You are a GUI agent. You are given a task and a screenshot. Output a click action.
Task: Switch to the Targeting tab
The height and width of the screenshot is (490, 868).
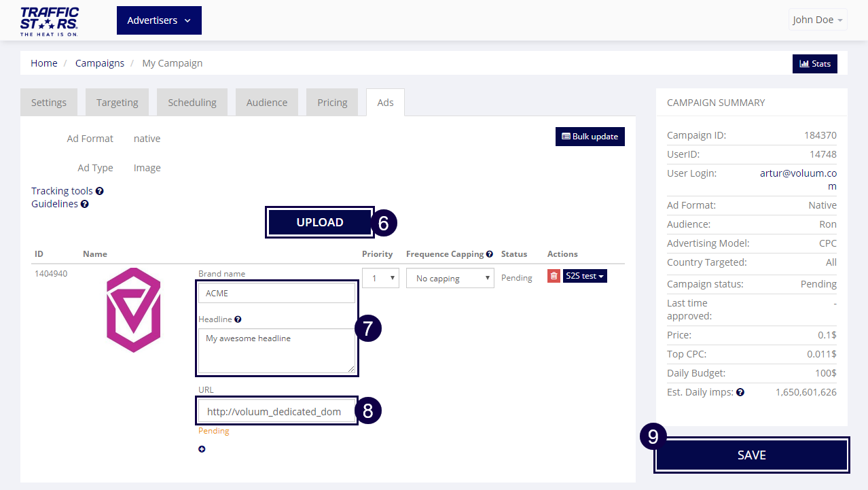click(117, 103)
